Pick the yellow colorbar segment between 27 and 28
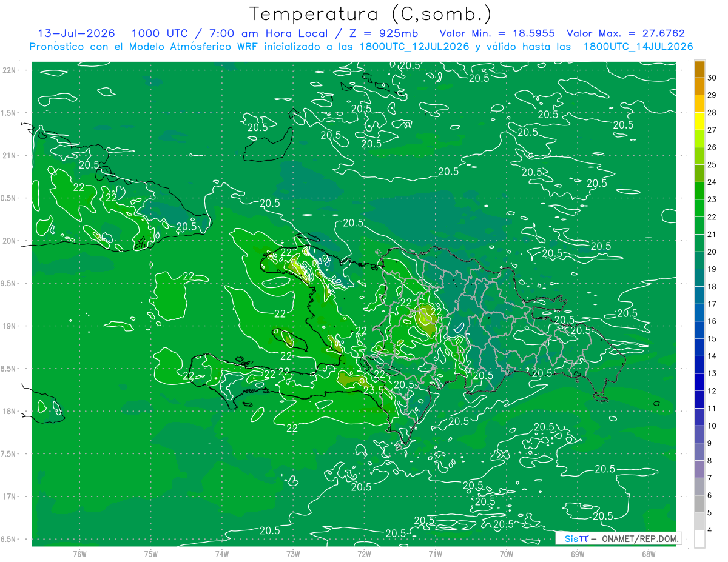The width and height of the screenshot is (728, 562). [x=699, y=121]
